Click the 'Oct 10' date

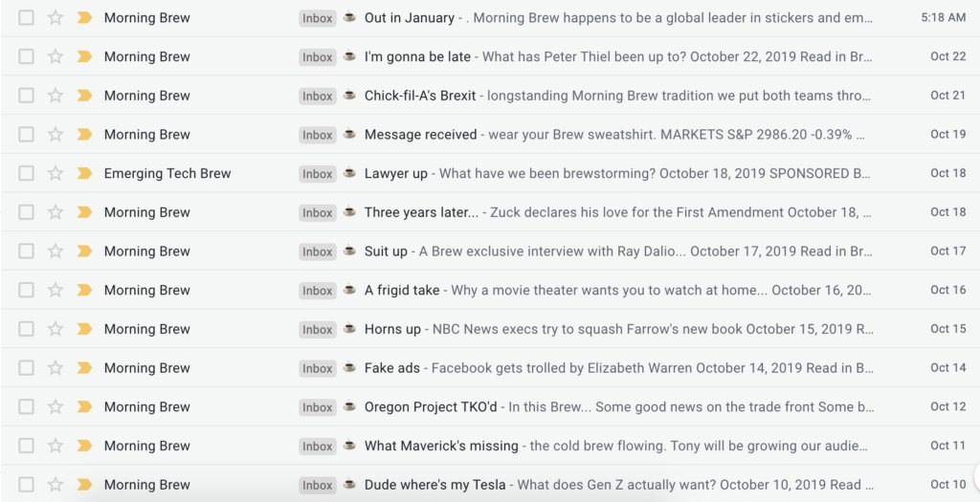pyautogui.click(x=948, y=484)
